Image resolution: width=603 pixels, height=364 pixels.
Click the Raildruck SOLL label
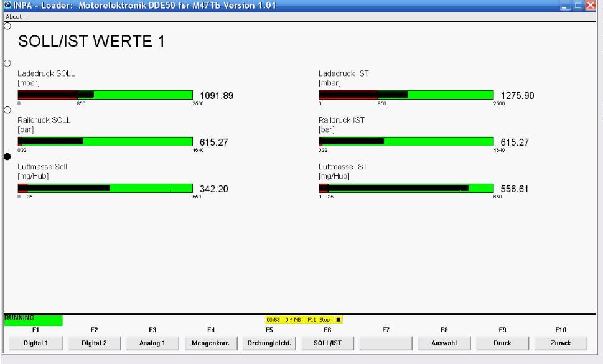click(44, 120)
